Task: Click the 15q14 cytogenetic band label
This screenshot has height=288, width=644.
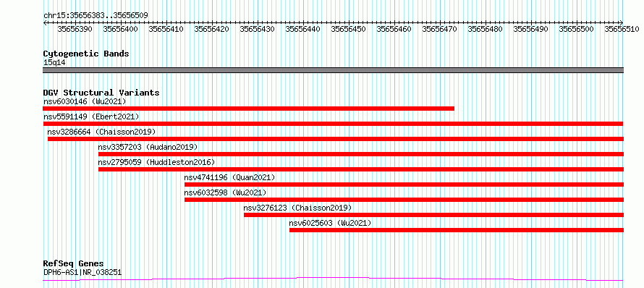Action: [54, 63]
